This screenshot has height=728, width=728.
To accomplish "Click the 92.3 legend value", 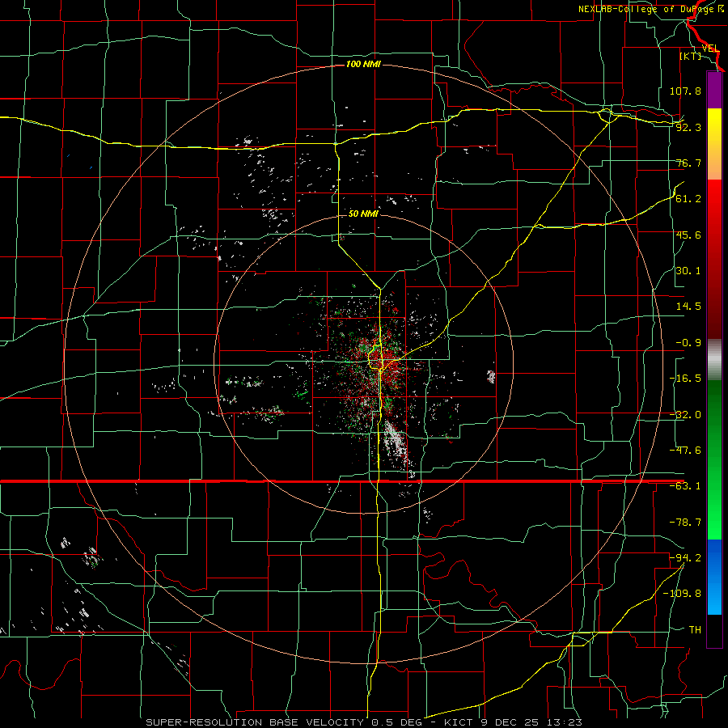I will [688, 127].
